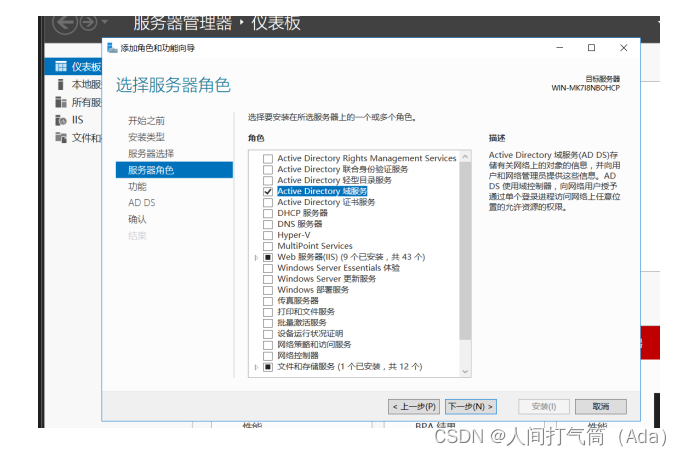Viewport: 682px width, 456px height.
Task: Check the Hyper-V role
Action: (268, 235)
